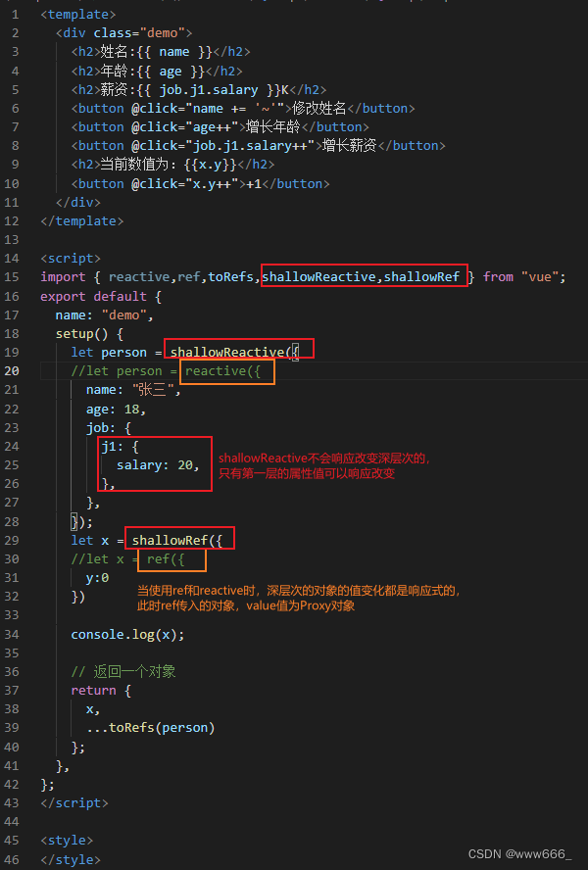
Task: Click the name: "demo" property on line 17
Action: click(104, 315)
